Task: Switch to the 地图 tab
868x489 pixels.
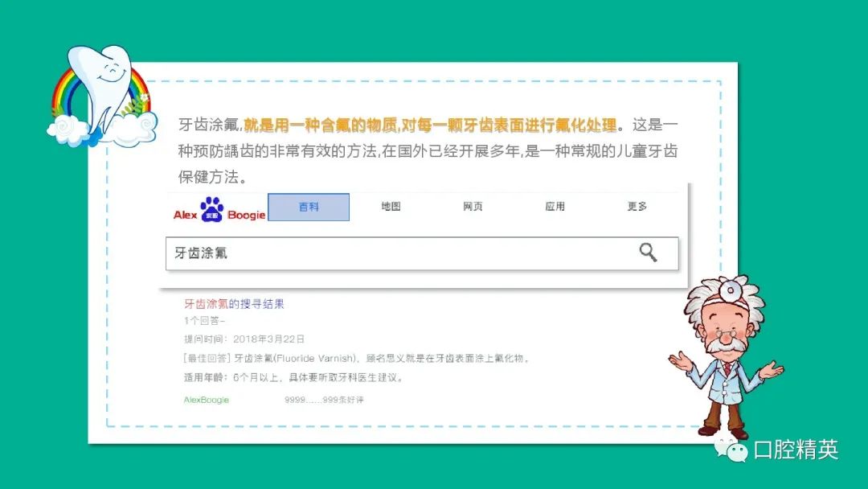Action: [x=391, y=207]
